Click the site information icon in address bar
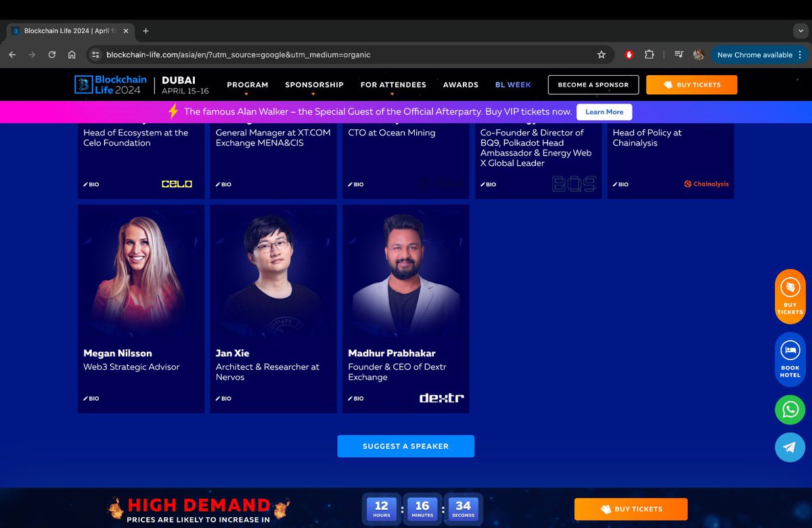Image resolution: width=812 pixels, height=528 pixels. [95, 55]
